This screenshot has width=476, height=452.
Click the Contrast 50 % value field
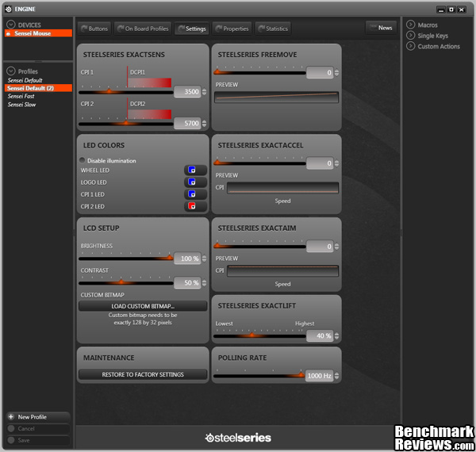187,283
